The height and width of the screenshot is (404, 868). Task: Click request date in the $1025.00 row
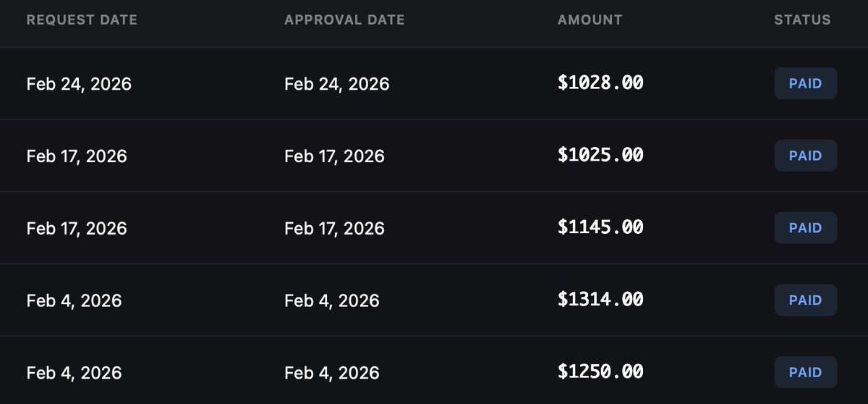[x=77, y=156]
